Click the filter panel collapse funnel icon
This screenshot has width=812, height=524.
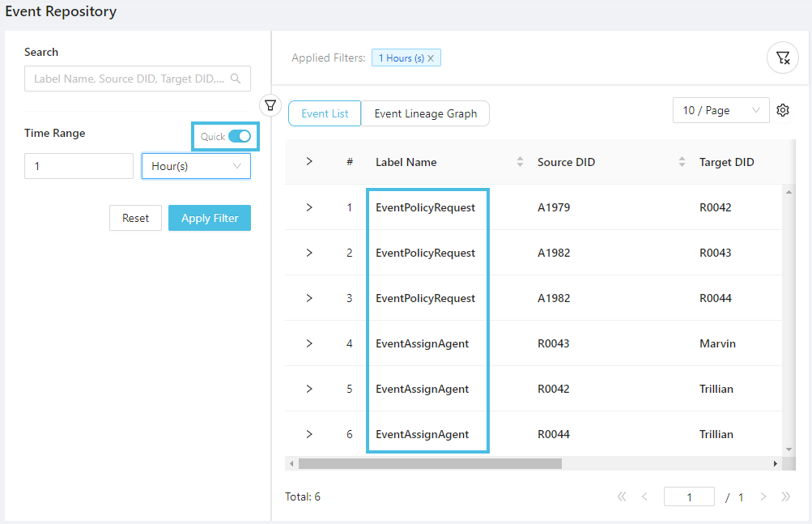point(270,105)
